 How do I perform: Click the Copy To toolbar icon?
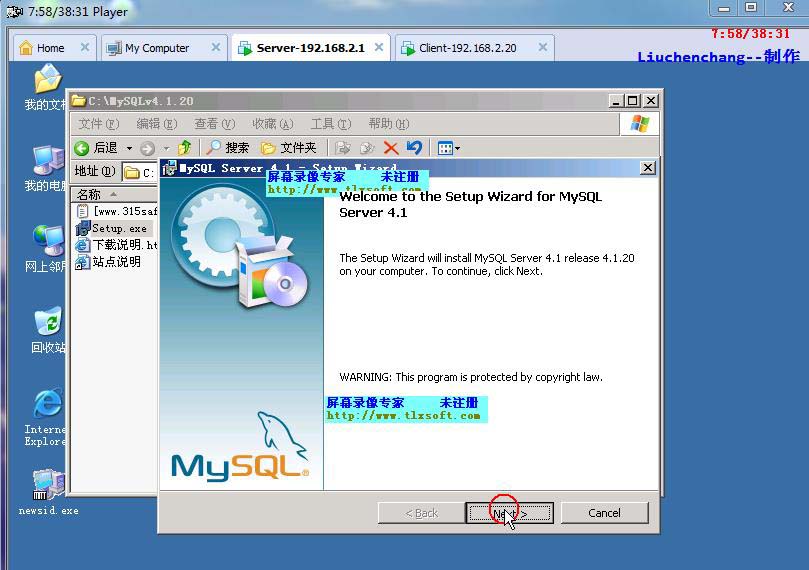click(367, 149)
